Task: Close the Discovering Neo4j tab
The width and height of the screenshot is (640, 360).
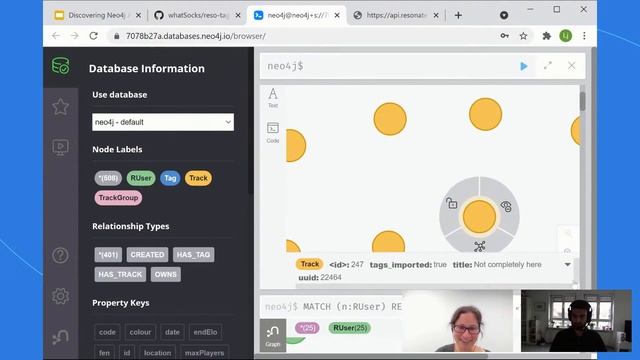Action: click(x=138, y=16)
